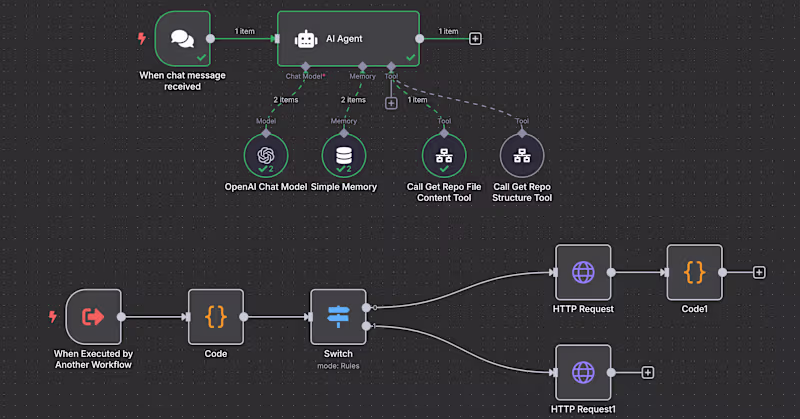This screenshot has height=419, width=800.
Task: Click HTTP Request node output handle
Action: coord(611,273)
